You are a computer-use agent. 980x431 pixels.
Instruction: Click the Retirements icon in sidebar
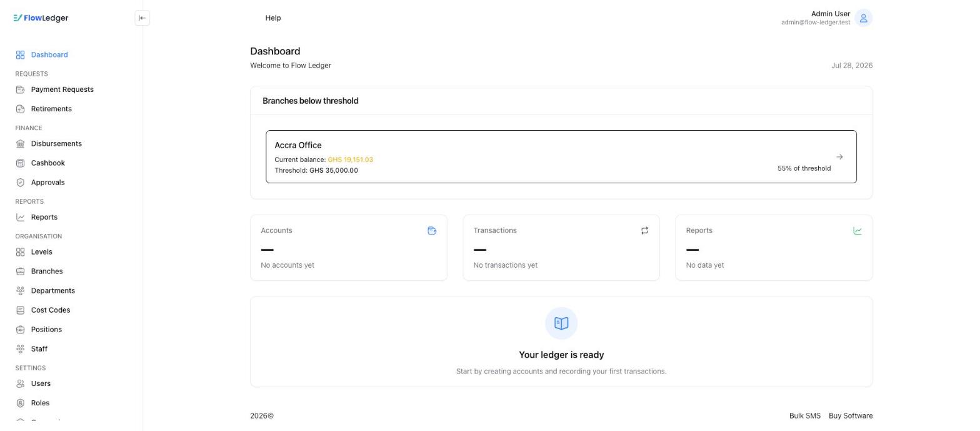[x=20, y=109]
